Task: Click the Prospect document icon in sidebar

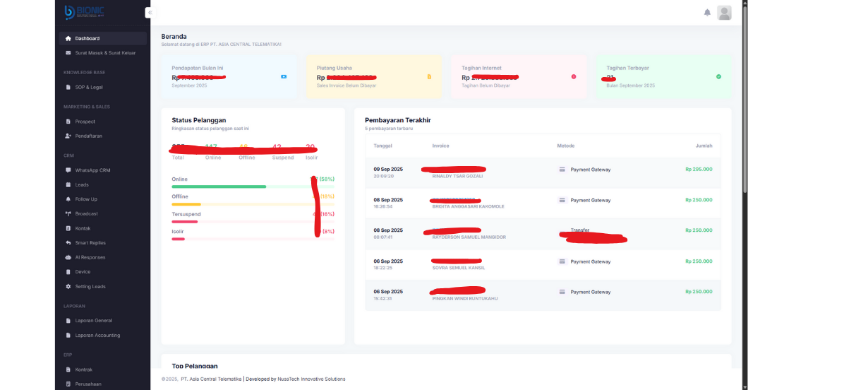Action: [x=68, y=122]
